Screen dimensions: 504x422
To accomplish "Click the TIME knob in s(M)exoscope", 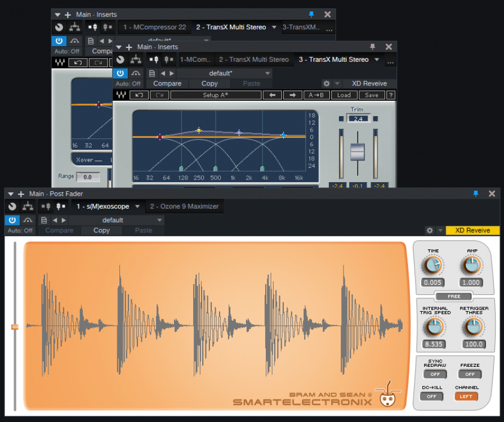I will point(432,266).
